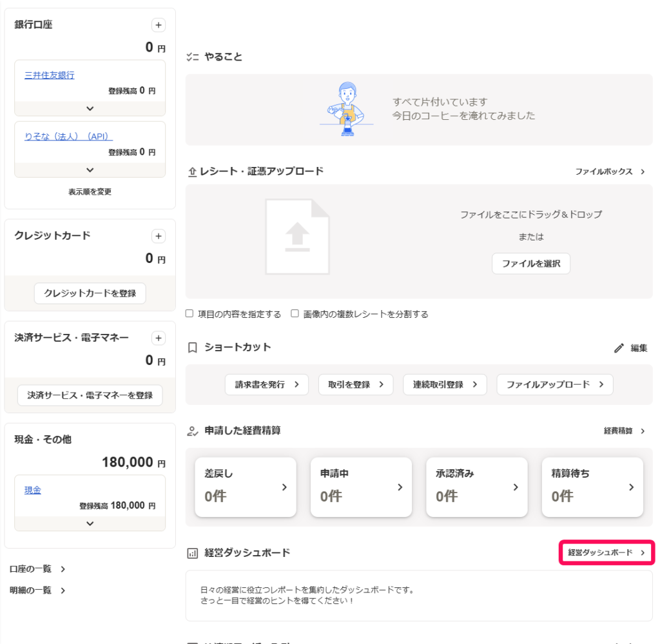Open the 三井住友銀行 account link
The image size is (660, 644).
49,75
